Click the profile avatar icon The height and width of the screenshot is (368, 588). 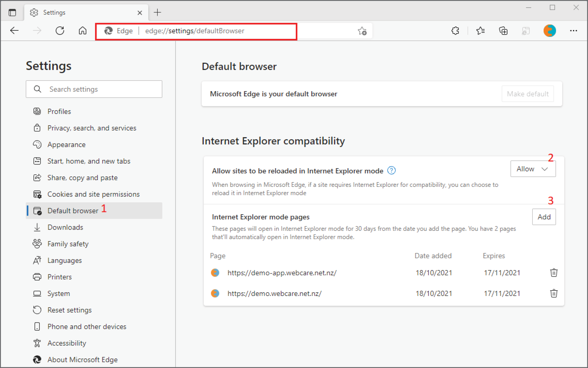(550, 31)
